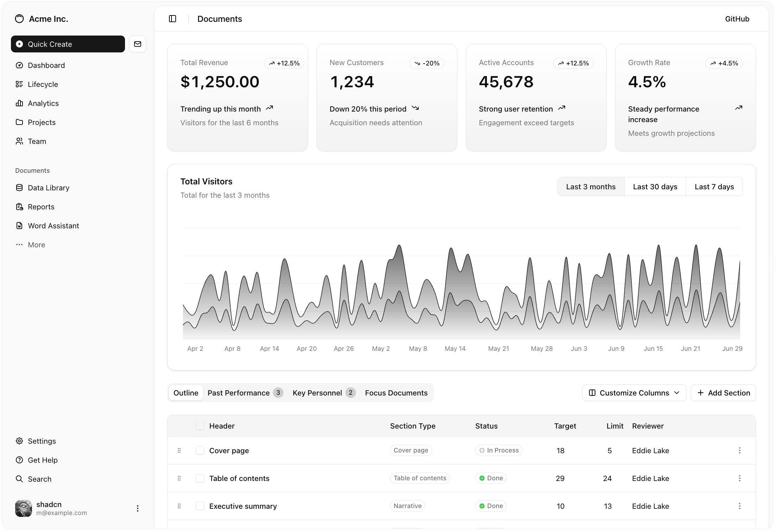Open the Settings gear item
The width and height of the screenshot is (776, 532).
(x=42, y=441)
